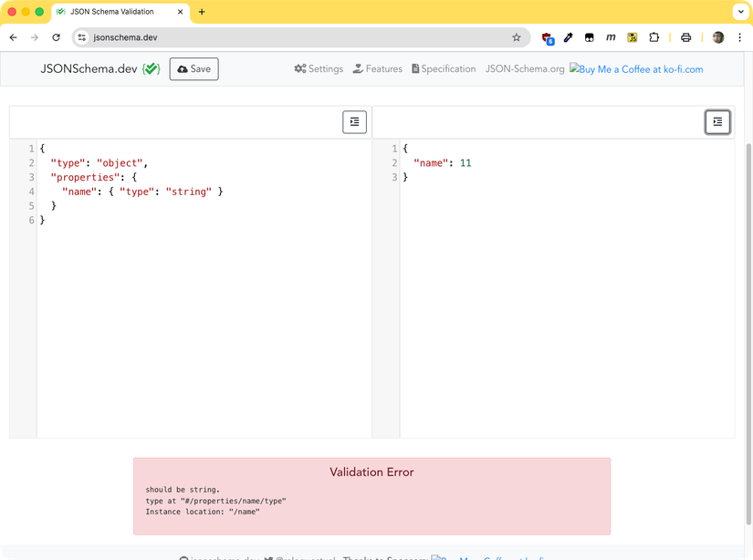Click the format icon above the schema editor
Screen dimensions: 753x560
click(x=354, y=121)
